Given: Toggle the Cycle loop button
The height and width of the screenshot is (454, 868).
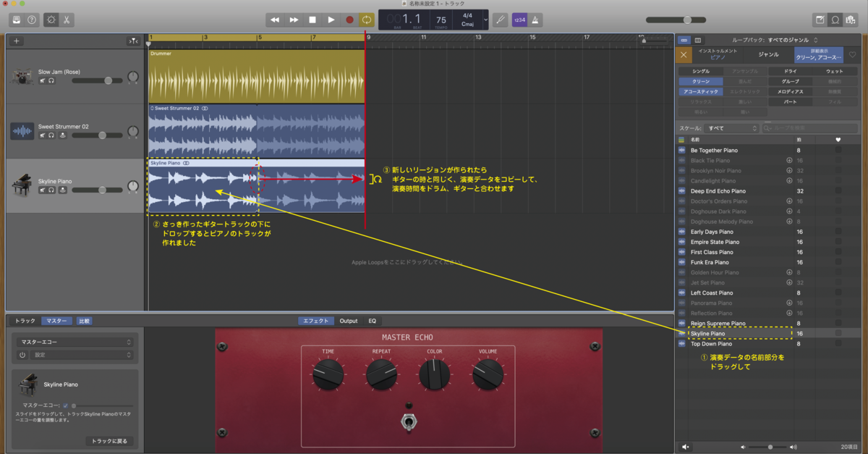Looking at the screenshot, I should [368, 20].
